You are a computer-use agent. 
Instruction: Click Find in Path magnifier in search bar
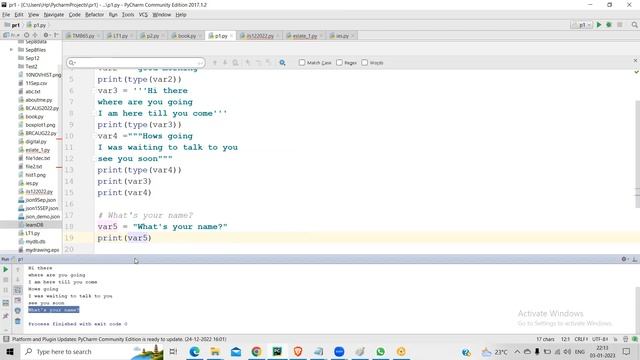point(282,63)
